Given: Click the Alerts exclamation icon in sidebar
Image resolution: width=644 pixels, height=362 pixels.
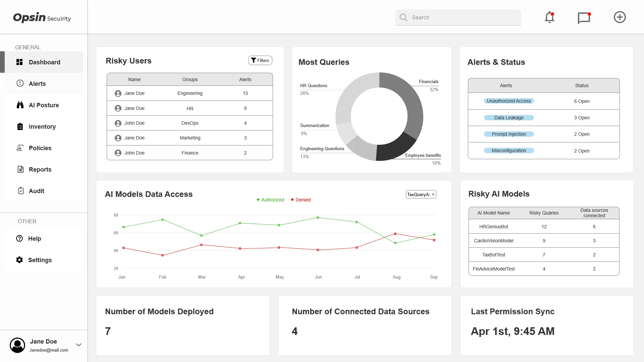Looking at the screenshot, I should [x=20, y=83].
